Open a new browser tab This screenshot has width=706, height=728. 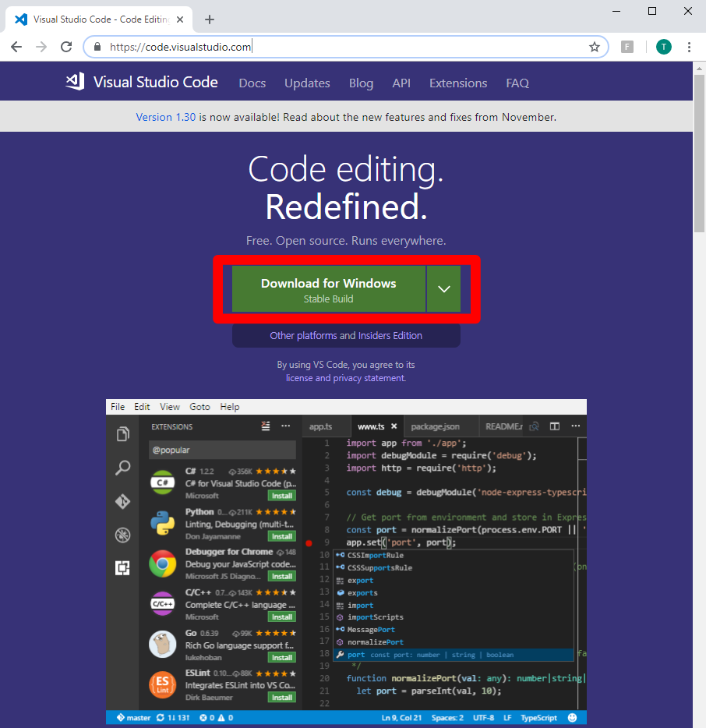(x=210, y=19)
